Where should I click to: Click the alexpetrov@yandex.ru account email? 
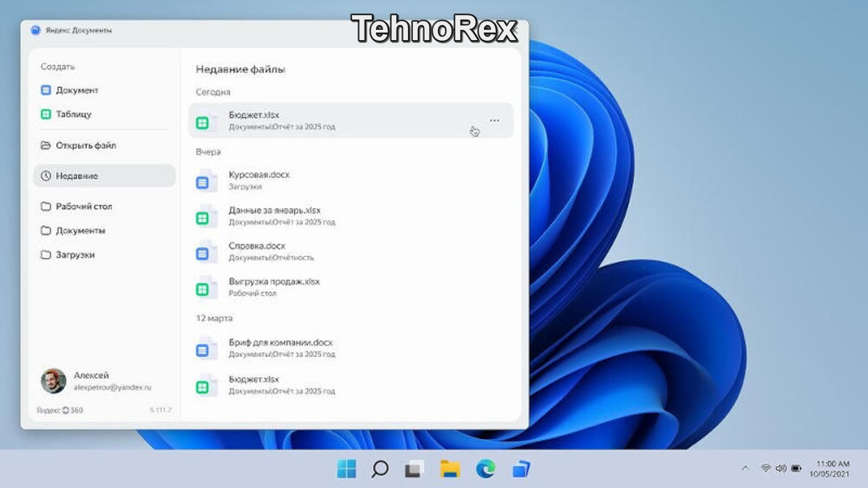point(112,388)
